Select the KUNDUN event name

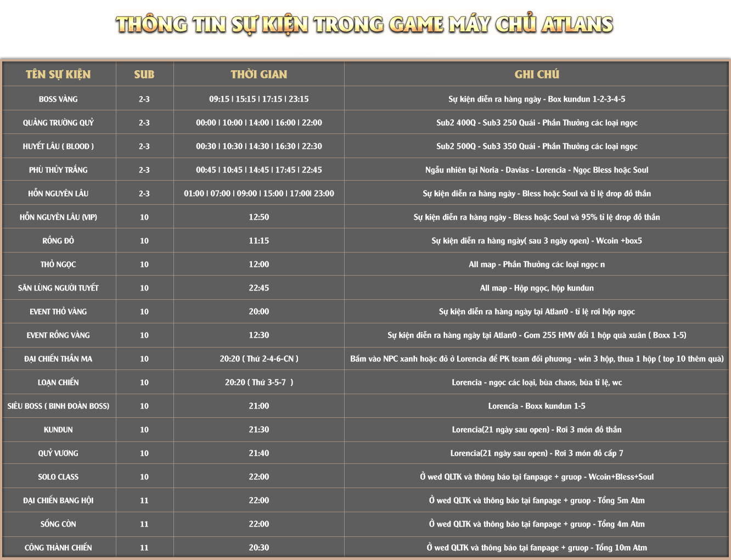(58, 430)
